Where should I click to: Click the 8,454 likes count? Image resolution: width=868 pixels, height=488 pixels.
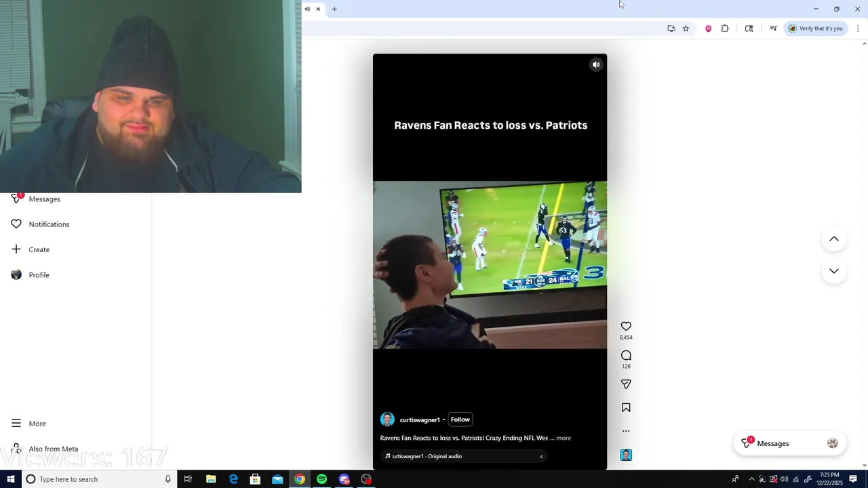(626, 338)
